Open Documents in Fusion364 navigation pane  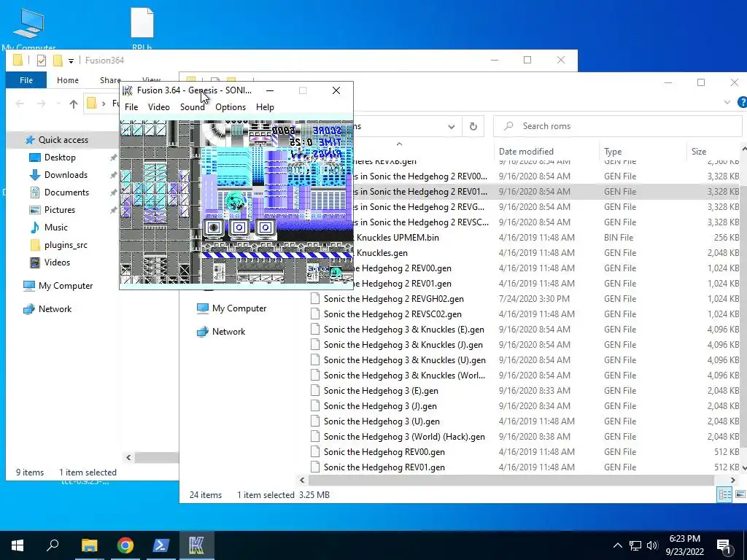coord(66,192)
